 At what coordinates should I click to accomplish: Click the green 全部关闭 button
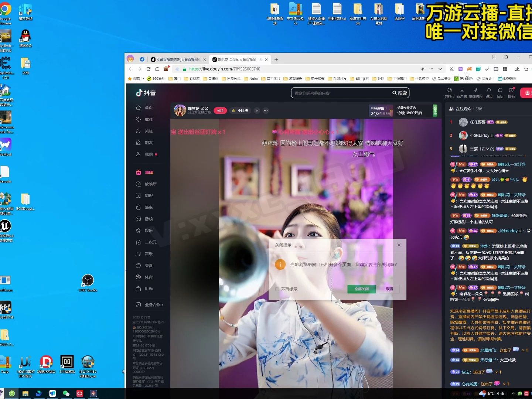pos(361,289)
